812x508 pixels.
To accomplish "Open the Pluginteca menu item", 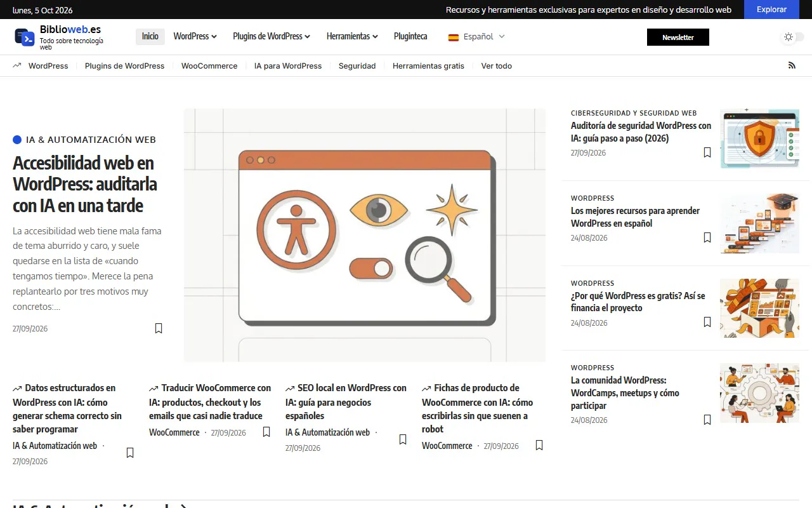I will pos(410,36).
